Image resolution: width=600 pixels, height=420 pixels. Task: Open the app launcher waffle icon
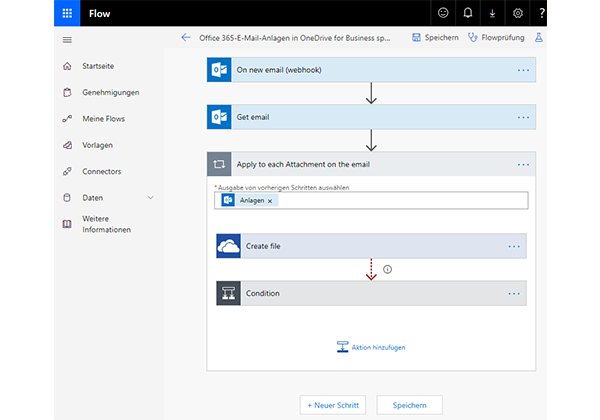point(67,13)
